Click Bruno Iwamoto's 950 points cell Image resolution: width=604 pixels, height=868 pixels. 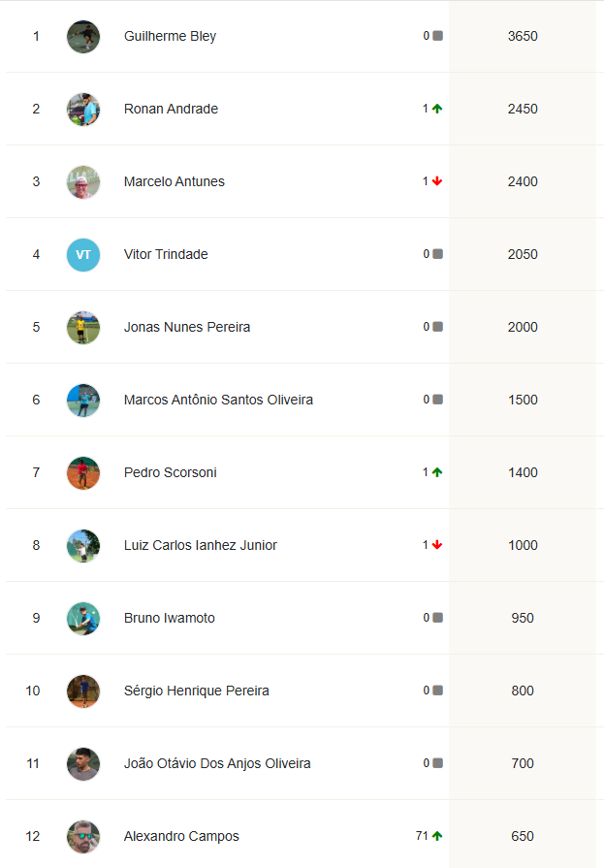coord(523,619)
